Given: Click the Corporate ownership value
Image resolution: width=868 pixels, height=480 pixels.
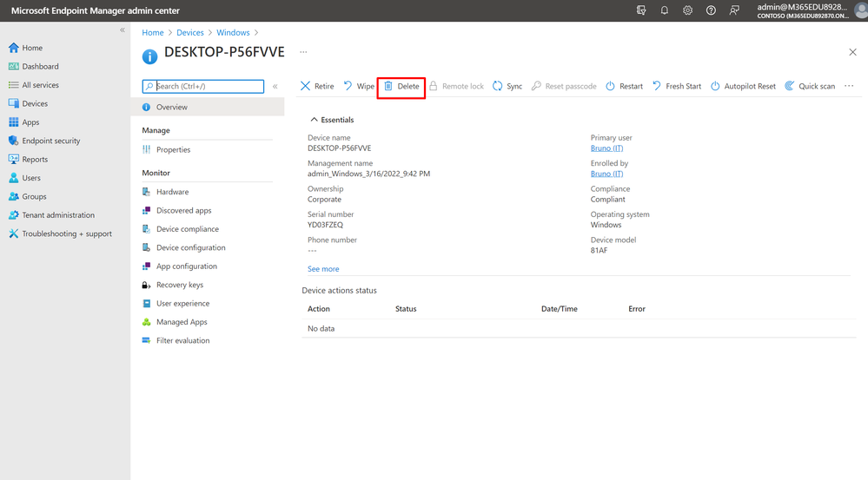Looking at the screenshot, I should click(x=324, y=200).
